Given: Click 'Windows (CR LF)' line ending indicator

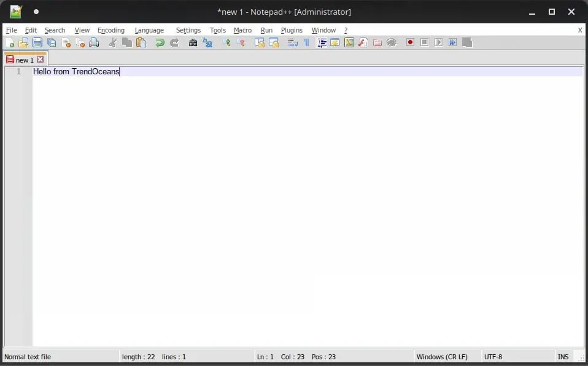Looking at the screenshot, I should [442, 357].
